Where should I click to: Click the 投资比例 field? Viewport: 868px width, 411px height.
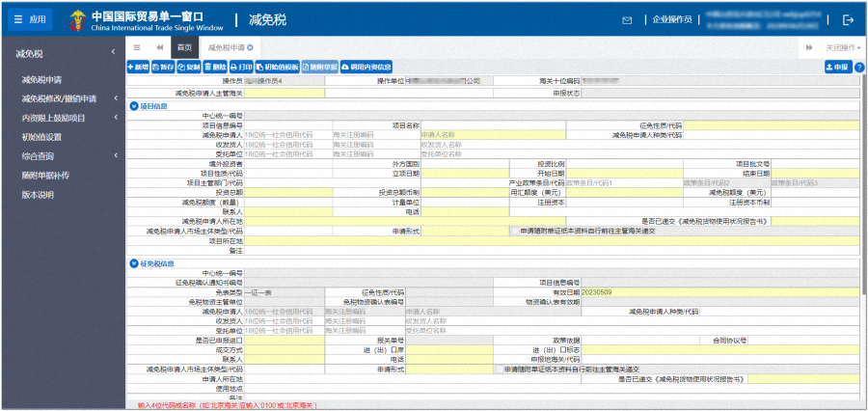[x=624, y=164]
